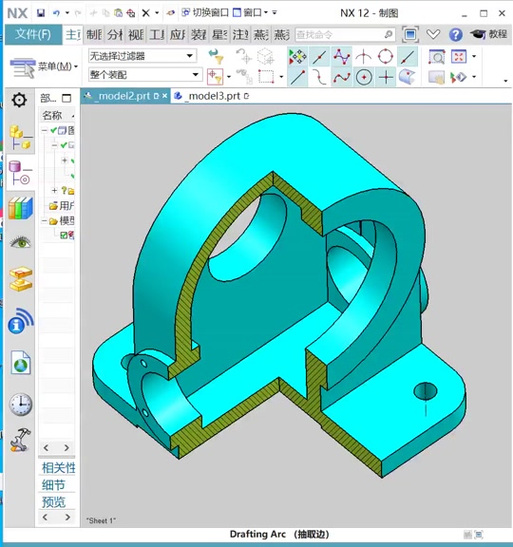This screenshot has width=513, height=547.
Task: Expand the selection priority dropdown arrow
Action: click(x=229, y=76)
